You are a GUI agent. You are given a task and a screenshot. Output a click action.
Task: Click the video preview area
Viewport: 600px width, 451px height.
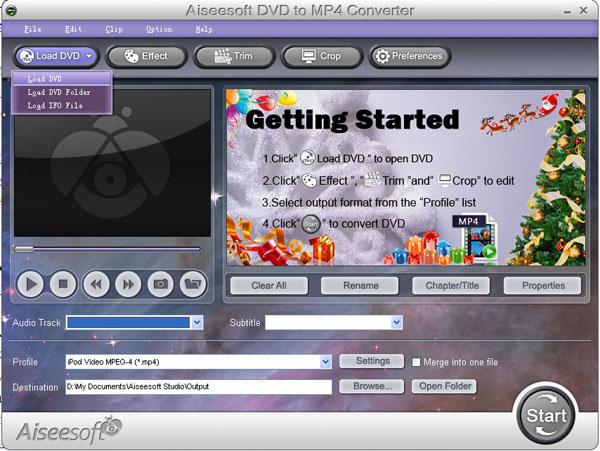112,163
